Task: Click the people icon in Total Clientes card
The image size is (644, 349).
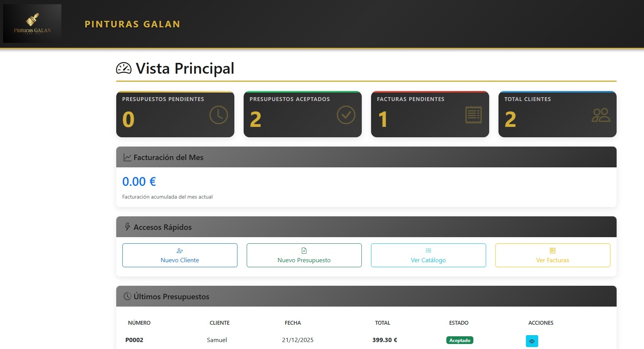Action: point(601,115)
